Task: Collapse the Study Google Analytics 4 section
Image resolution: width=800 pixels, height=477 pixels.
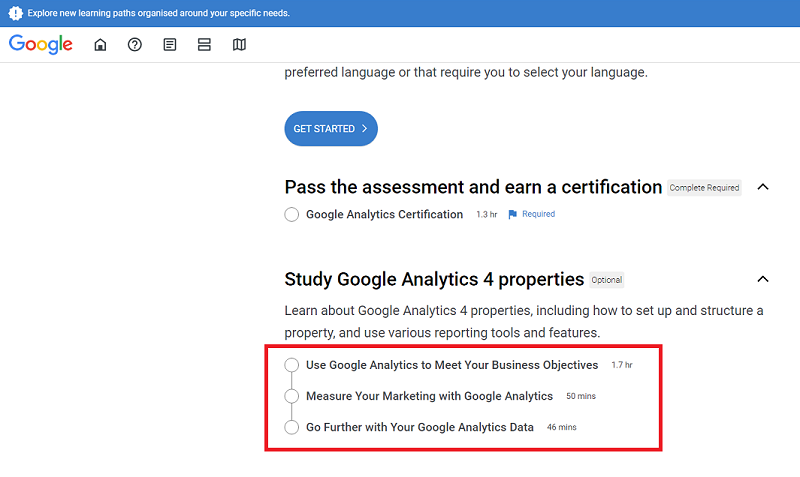Action: click(763, 279)
